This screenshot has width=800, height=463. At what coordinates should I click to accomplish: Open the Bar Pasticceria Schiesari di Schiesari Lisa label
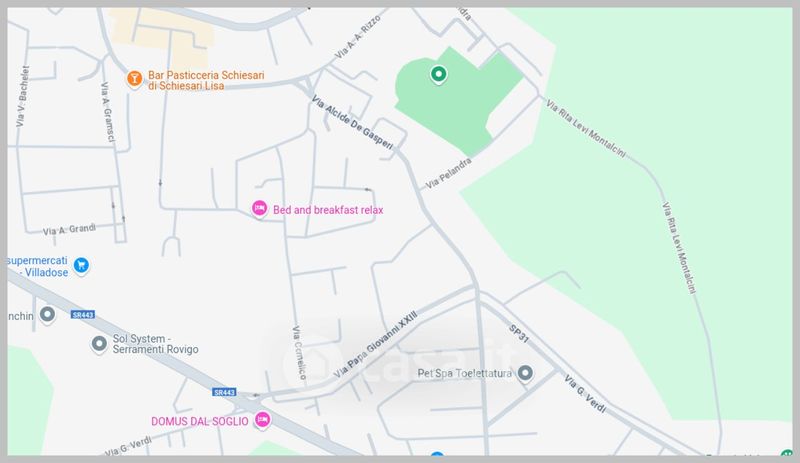point(206,81)
